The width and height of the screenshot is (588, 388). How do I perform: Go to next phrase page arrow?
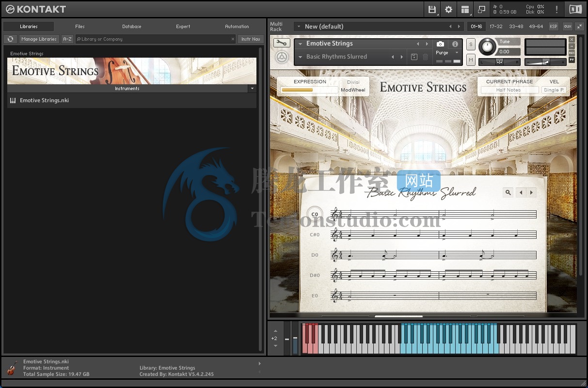click(x=531, y=192)
